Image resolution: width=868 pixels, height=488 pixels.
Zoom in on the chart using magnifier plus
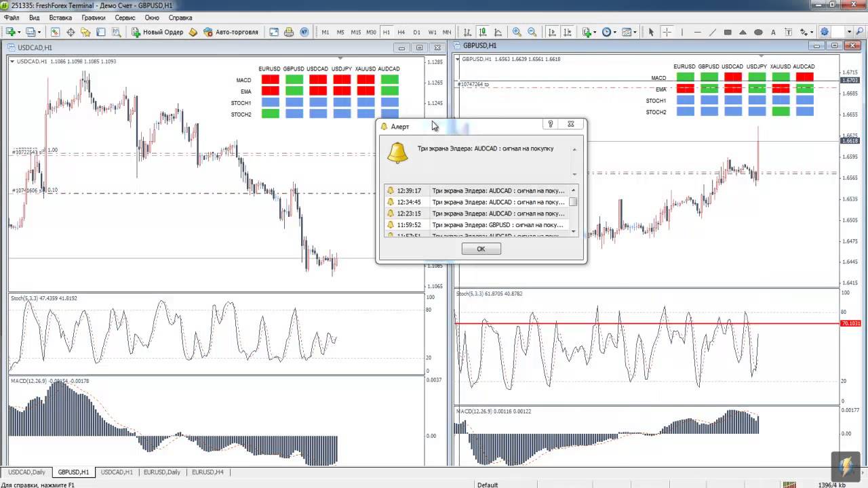[517, 32]
